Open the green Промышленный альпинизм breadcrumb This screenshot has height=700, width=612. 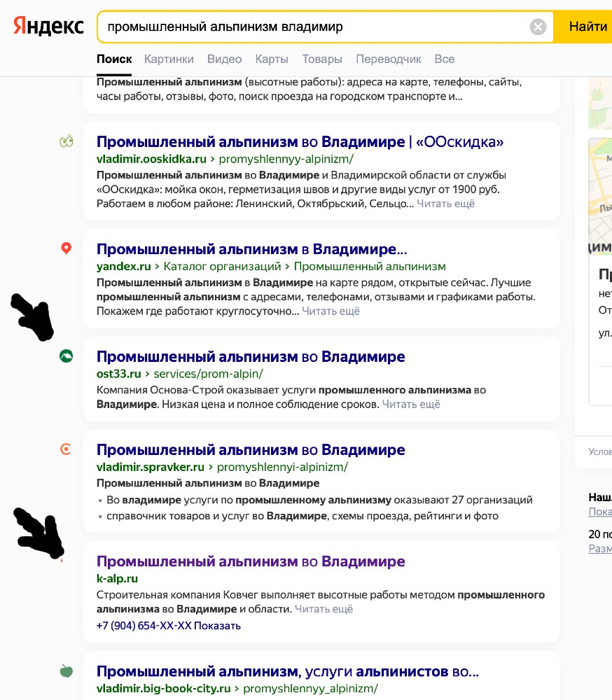(x=370, y=267)
